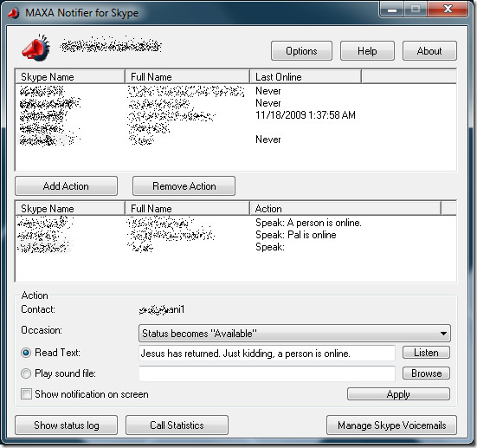
Task: Minimize the MAXA Notifier window
Action: point(392,10)
